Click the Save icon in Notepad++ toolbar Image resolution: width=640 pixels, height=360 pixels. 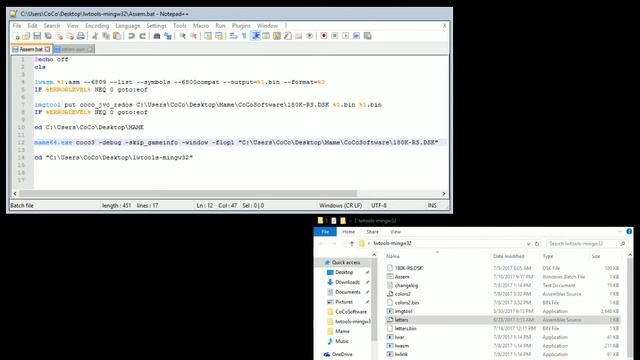point(37,36)
